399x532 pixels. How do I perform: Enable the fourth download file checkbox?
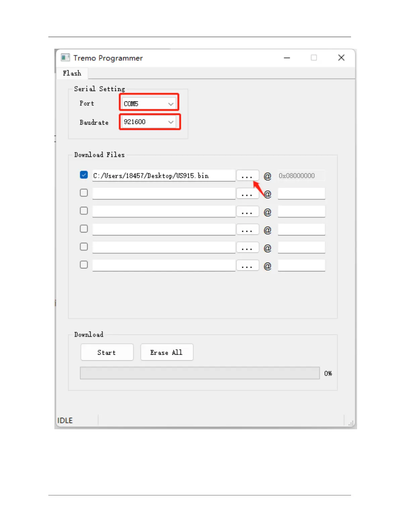pyautogui.click(x=84, y=229)
